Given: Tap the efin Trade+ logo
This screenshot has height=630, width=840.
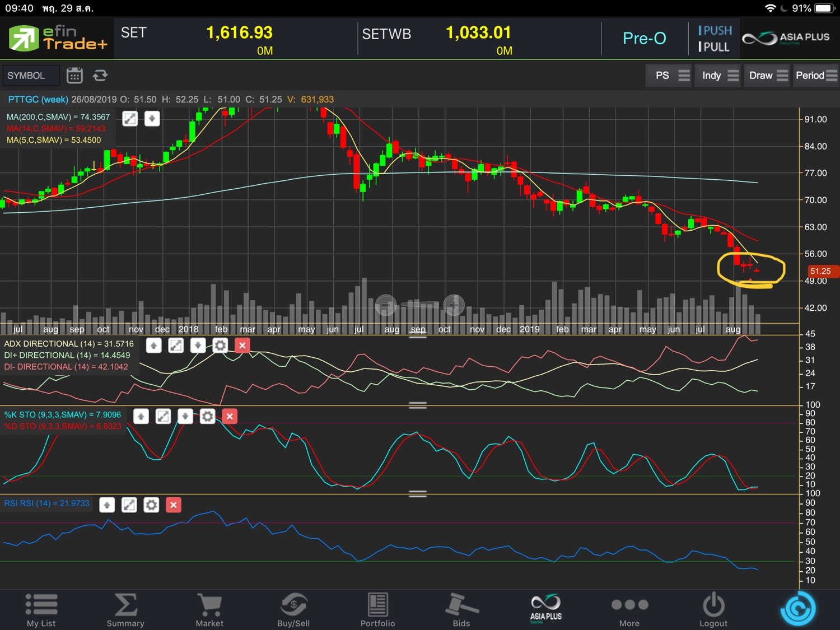Looking at the screenshot, I should pos(57,38).
